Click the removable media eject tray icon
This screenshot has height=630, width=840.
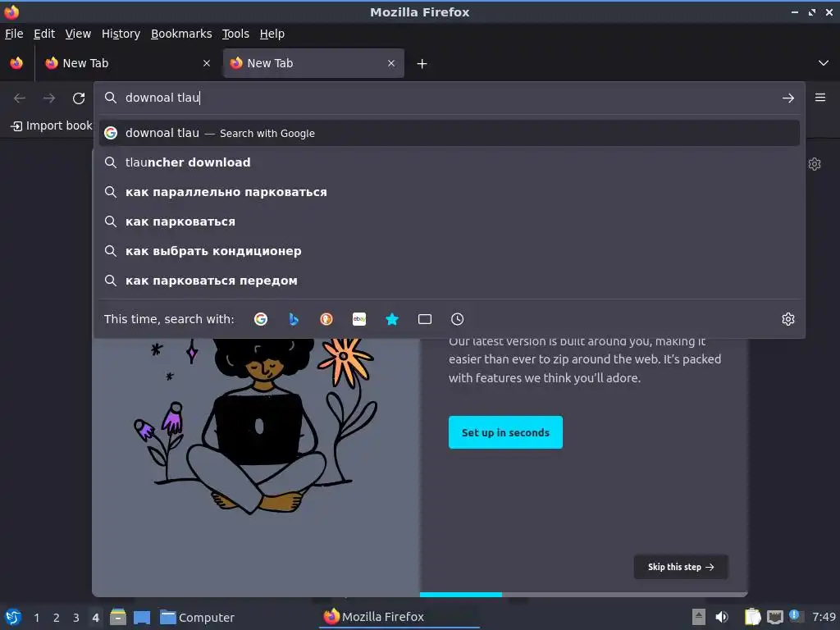[x=699, y=617]
